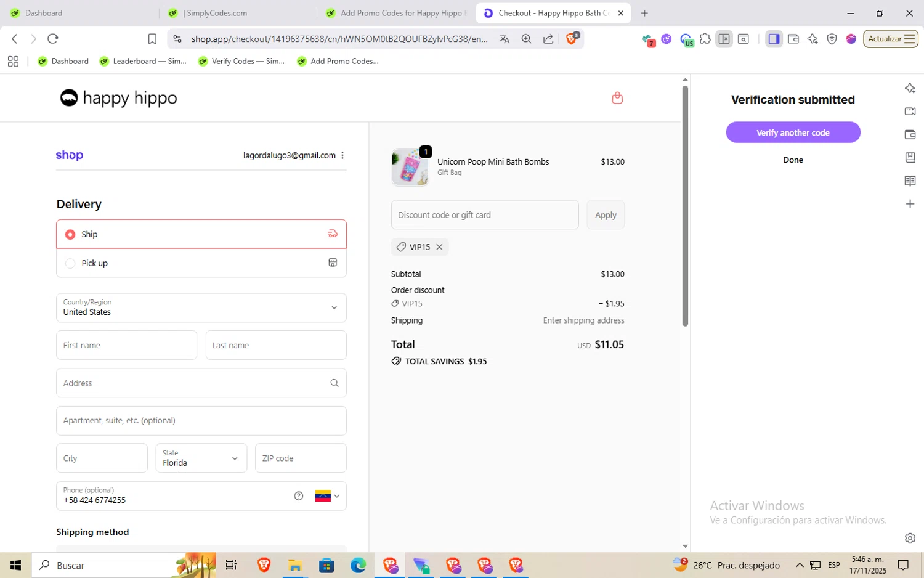The height and width of the screenshot is (578, 924).
Task: Reload the page with the refresh button
Action: coord(53,39)
